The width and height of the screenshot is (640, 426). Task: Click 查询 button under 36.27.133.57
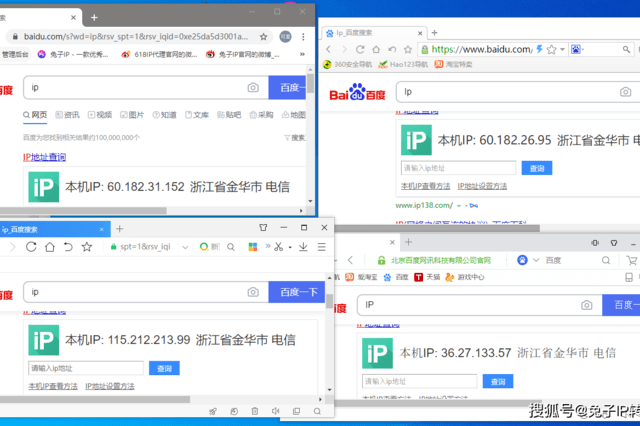click(x=498, y=382)
